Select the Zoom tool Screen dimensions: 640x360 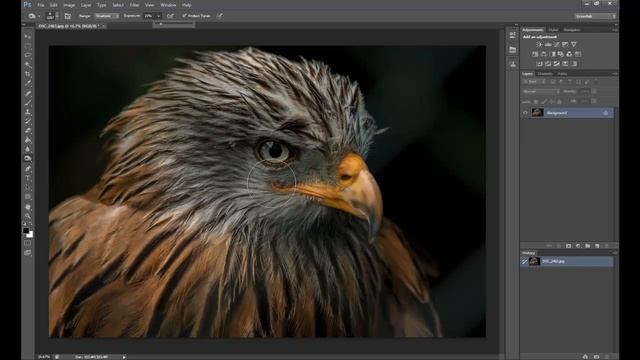point(28,216)
